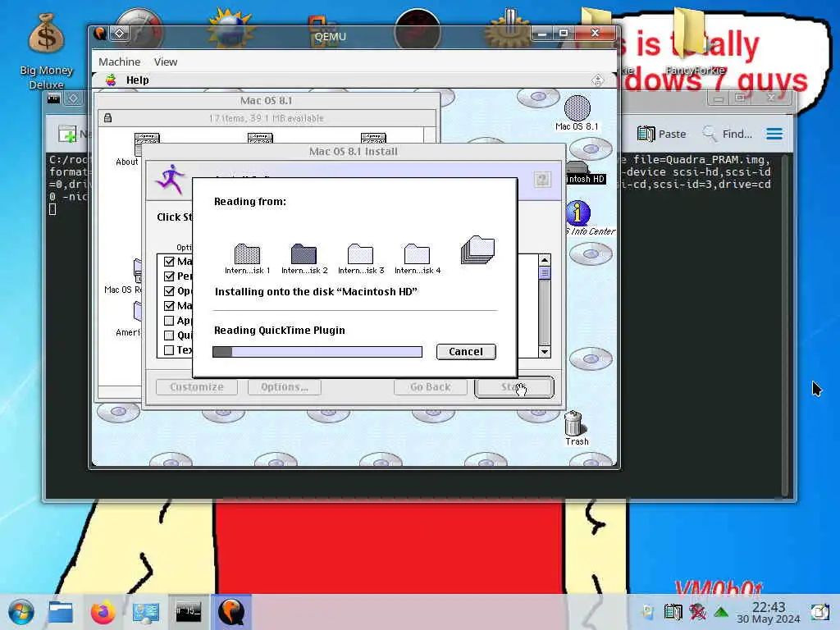Click the show desktop icon at taskbar end
Image resolution: width=840 pixels, height=630 pixels.
[x=819, y=612]
